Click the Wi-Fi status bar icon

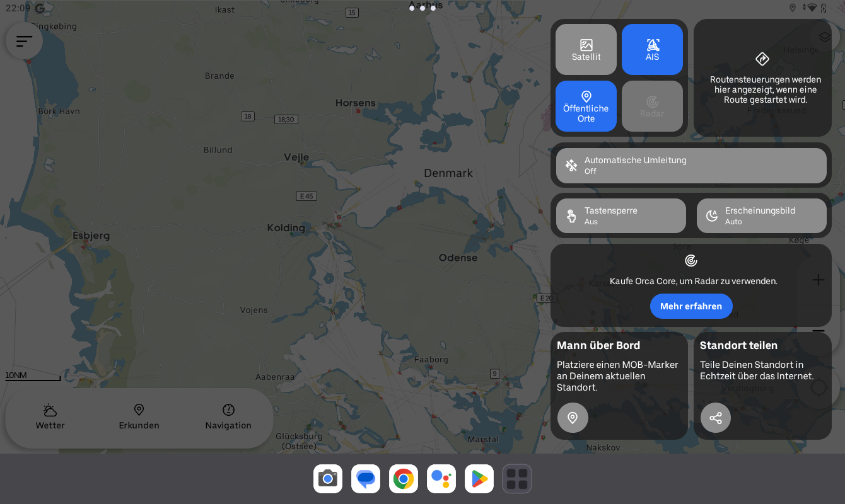[x=812, y=8]
